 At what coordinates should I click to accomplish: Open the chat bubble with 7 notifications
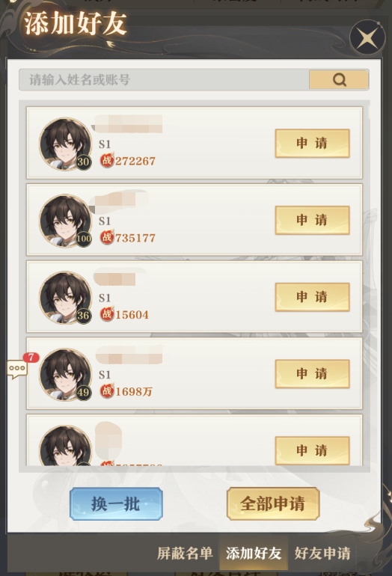click(18, 370)
